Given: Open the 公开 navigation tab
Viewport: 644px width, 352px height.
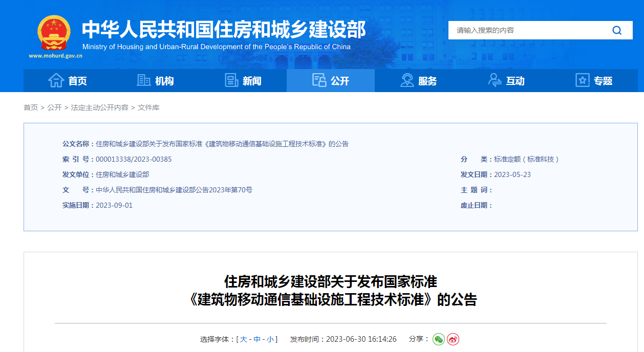Looking at the screenshot, I should (331, 80).
